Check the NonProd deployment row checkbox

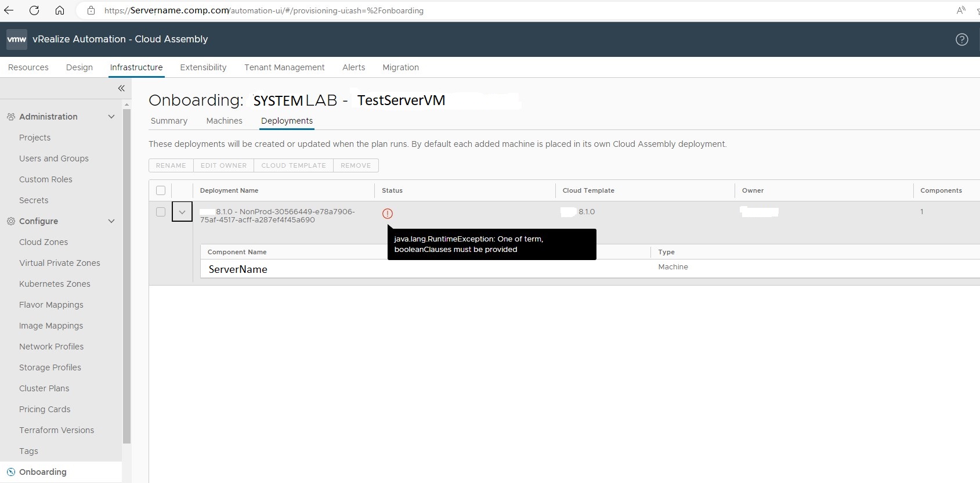161,212
